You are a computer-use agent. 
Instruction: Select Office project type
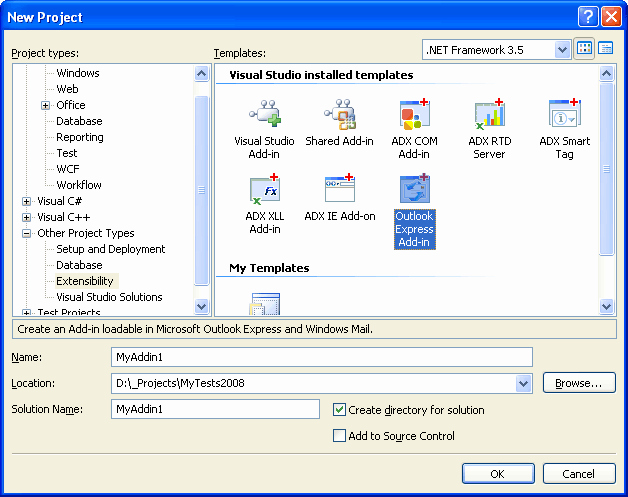point(70,105)
